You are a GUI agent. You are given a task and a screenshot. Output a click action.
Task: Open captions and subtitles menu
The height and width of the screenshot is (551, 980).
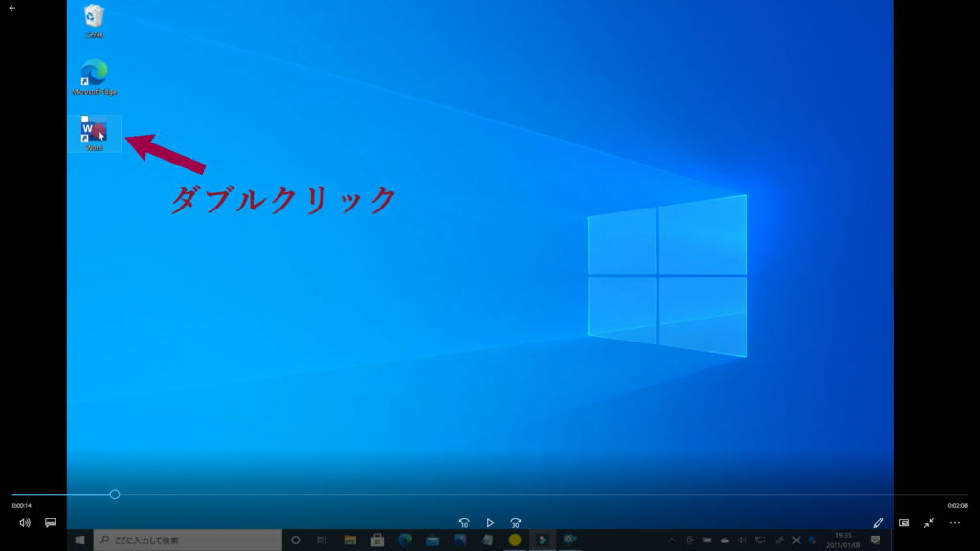coord(51,523)
